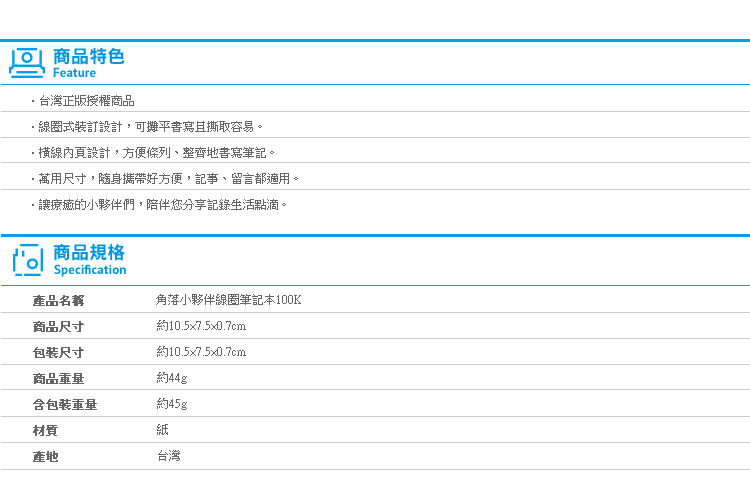Click the 商品尺寸 row label
The height and width of the screenshot is (495, 750).
click(58, 327)
